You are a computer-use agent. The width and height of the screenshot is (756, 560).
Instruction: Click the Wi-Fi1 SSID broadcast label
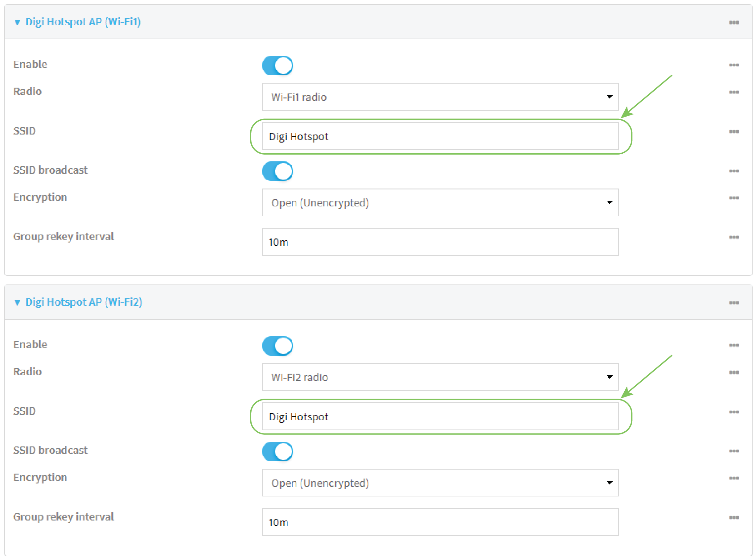click(50, 170)
